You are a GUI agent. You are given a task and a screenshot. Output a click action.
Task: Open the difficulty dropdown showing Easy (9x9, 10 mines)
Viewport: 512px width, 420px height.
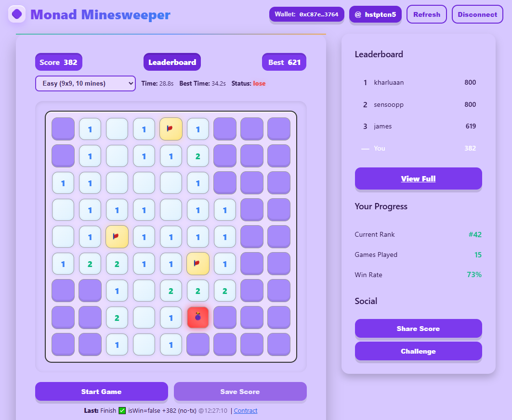pos(85,83)
